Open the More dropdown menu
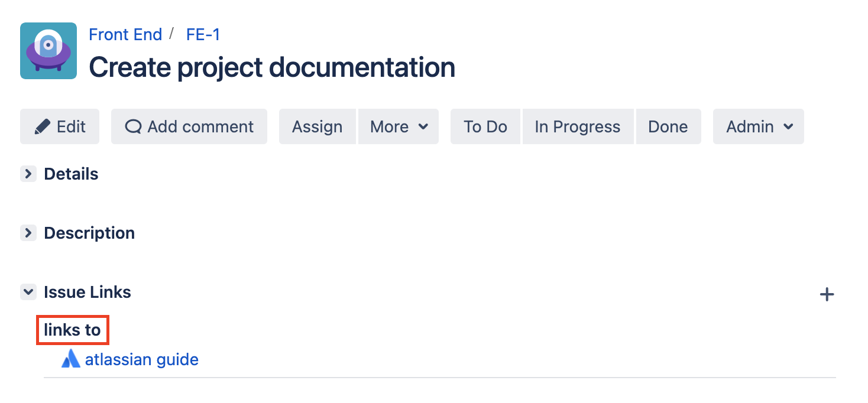This screenshot has height=403, width=868. coord(399,126)
